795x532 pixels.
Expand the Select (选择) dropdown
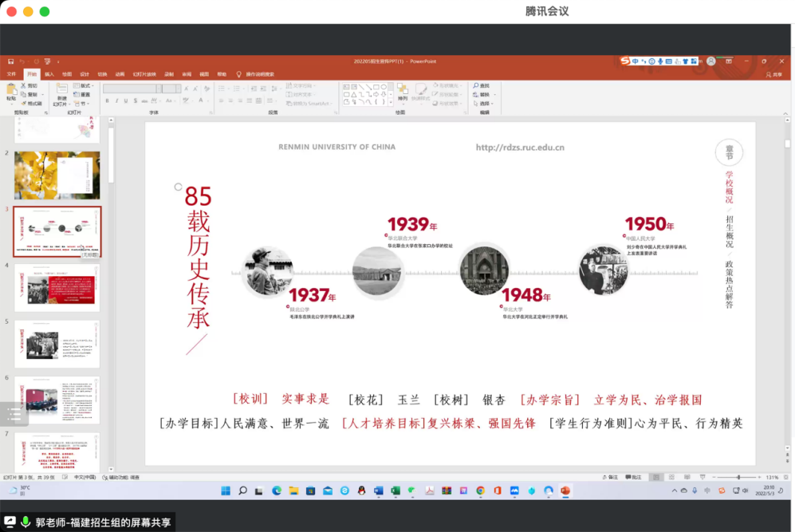[483, 104]
